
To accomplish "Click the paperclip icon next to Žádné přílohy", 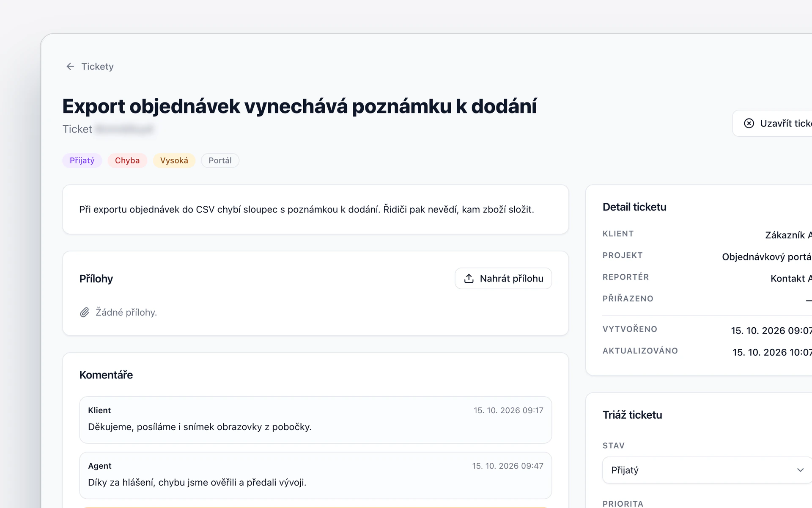I will click(85, 312).
